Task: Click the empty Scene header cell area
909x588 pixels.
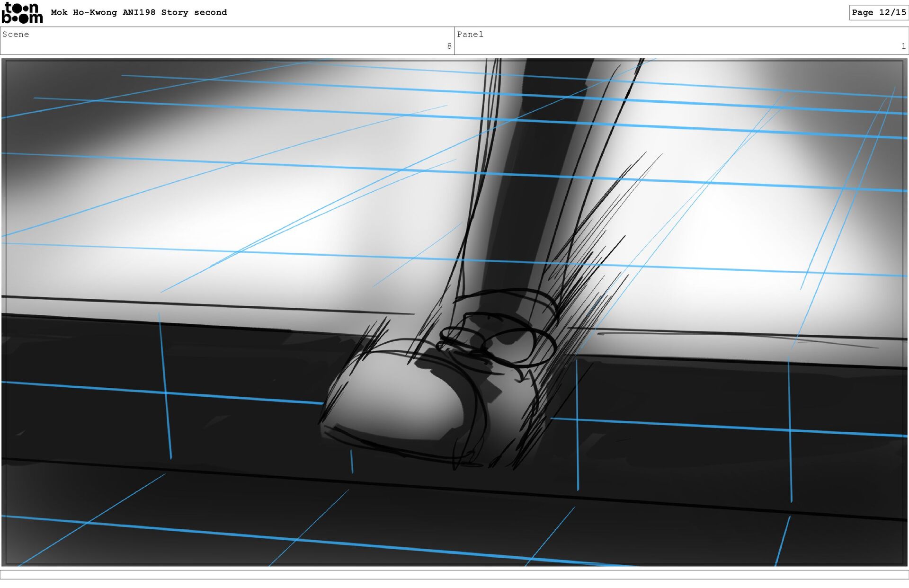Action: click(x=227, y=43)
